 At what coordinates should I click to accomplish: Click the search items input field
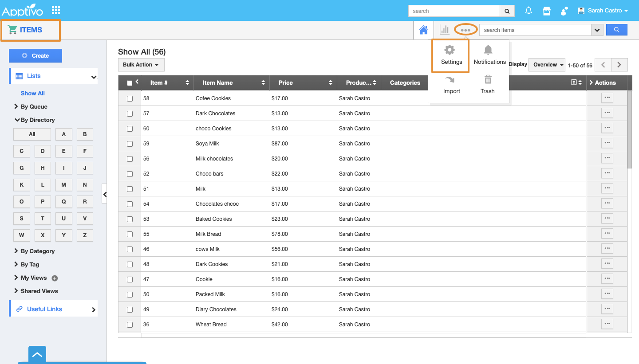point(535,30)
